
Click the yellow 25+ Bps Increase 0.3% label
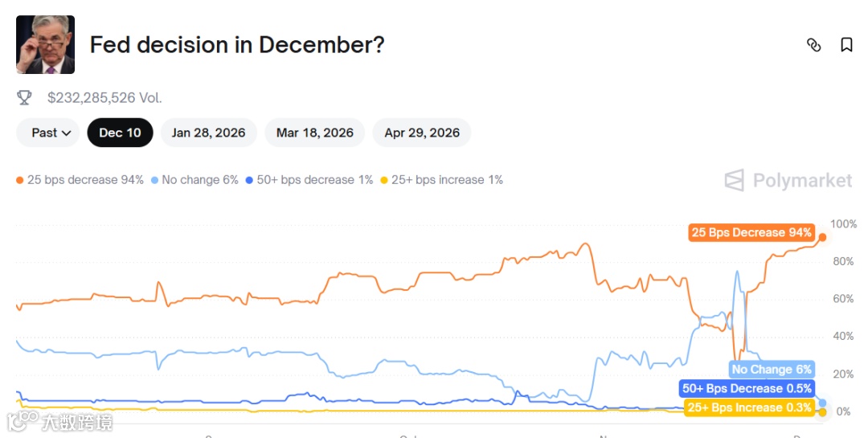click(x=749, y=407)
